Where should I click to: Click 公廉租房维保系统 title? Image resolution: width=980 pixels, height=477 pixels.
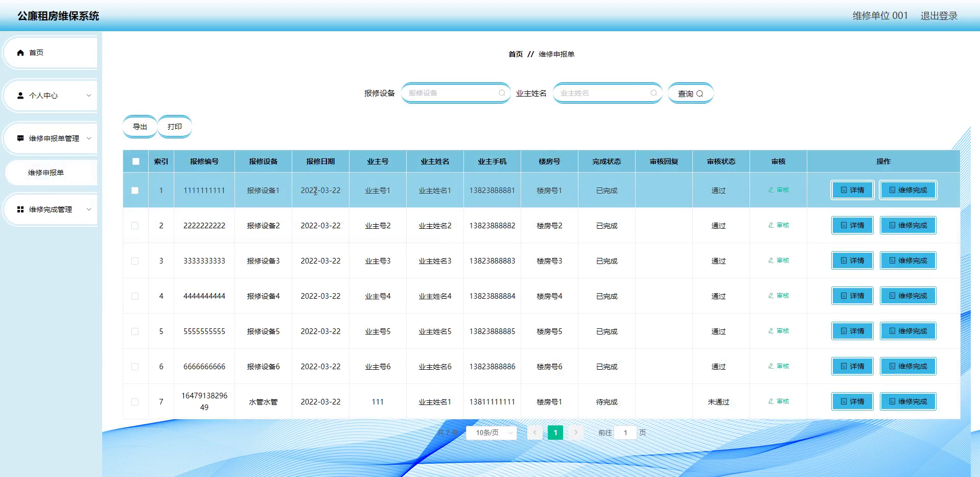(58, 16)
